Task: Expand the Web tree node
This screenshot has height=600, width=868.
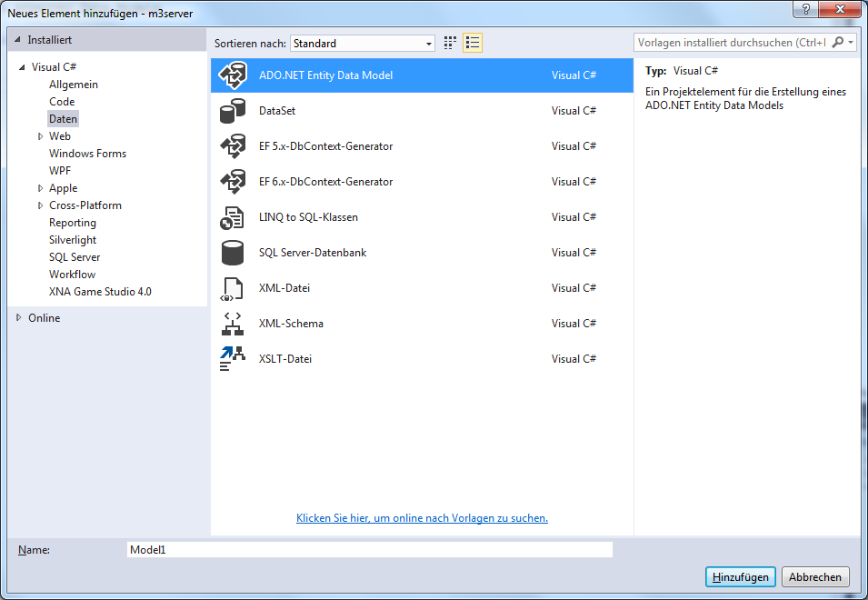Action: click(x=41, y=136)
